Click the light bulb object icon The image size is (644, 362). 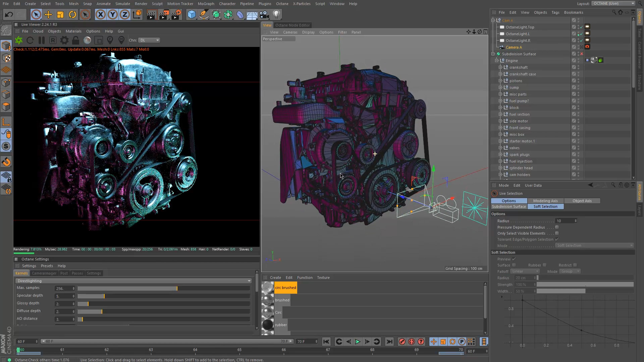click(276, 14)
